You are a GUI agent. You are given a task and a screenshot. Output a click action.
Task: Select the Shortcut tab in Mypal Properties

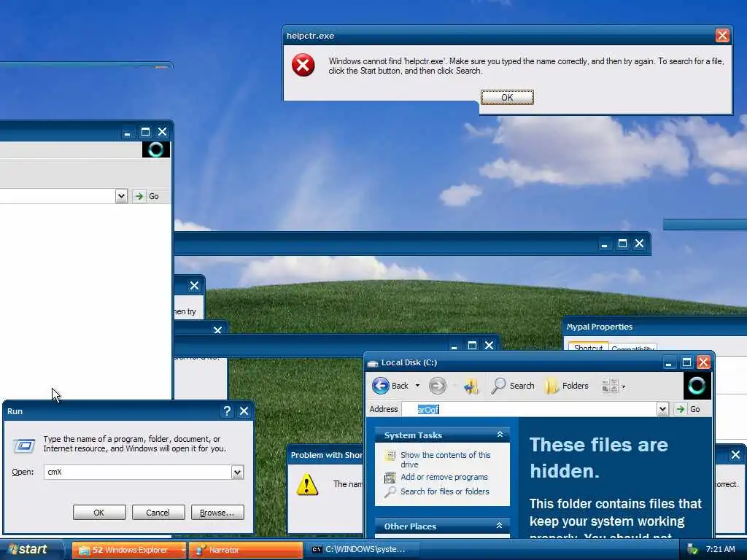[x=589, y=348]
